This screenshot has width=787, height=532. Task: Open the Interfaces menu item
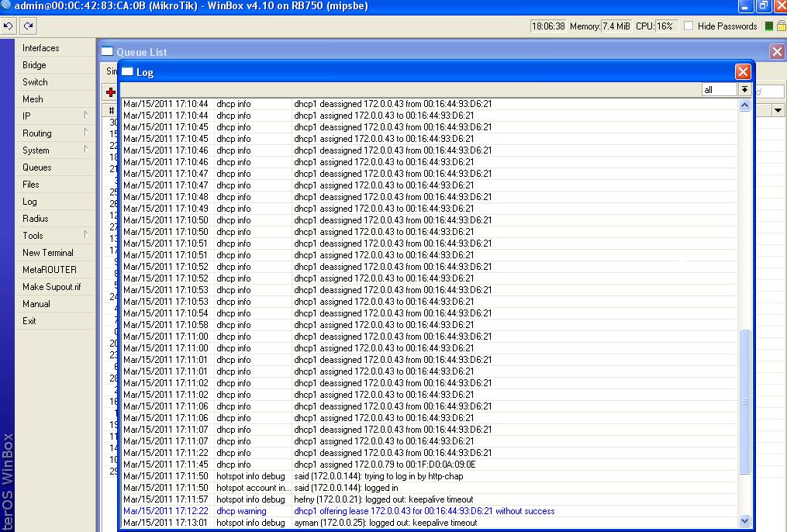click(55, 47)
